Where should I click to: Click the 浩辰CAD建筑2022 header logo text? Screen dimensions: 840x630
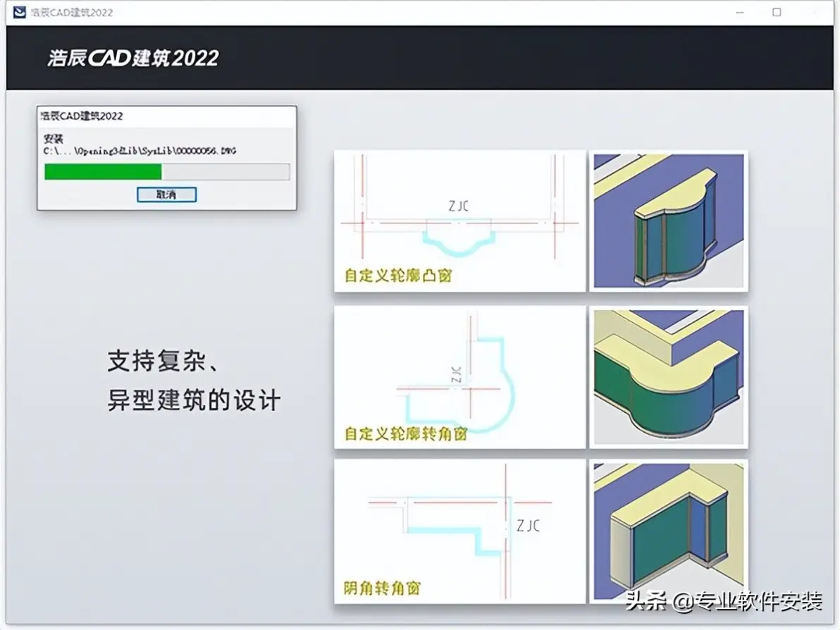pos(133,58)
